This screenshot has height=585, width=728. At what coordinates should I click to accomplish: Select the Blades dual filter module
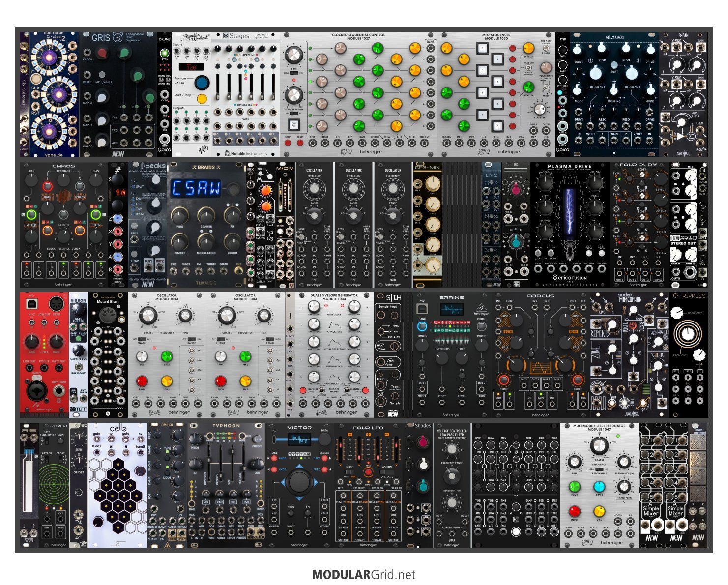[614, 94]
